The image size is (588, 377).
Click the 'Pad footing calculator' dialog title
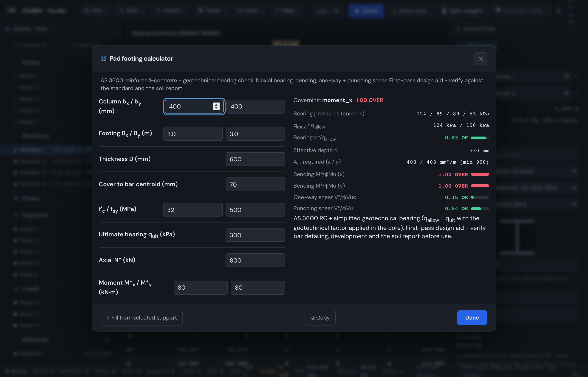[x=141, y=59]
